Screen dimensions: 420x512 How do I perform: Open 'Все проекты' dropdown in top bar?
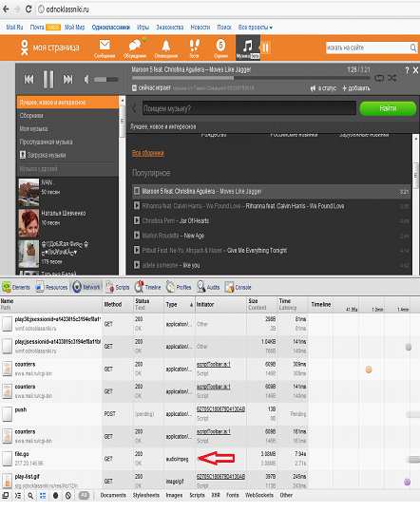click(256, 28)
